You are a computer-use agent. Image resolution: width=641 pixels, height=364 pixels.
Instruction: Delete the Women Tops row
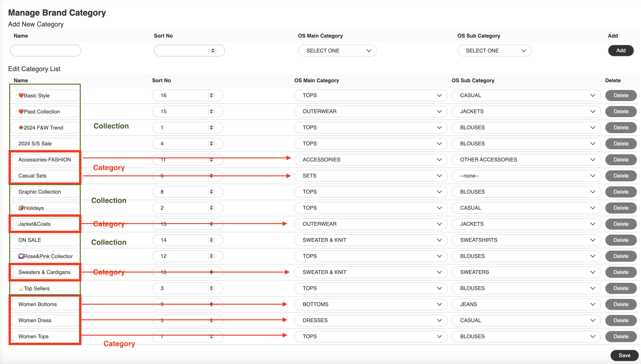click(x=620, y=336)
